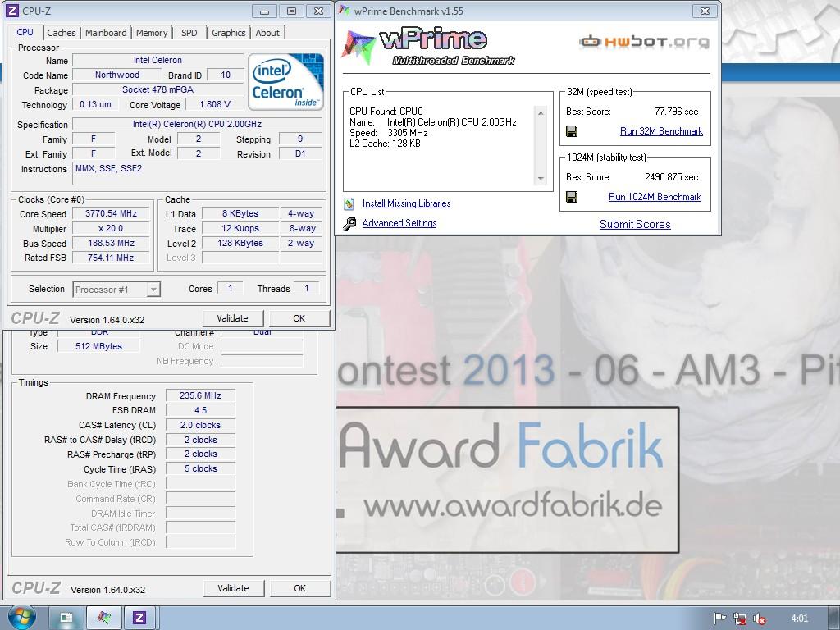Viewport: 840px width, 630px height.
Task: Select the first taskbar window button
Action: pos(66,618)
